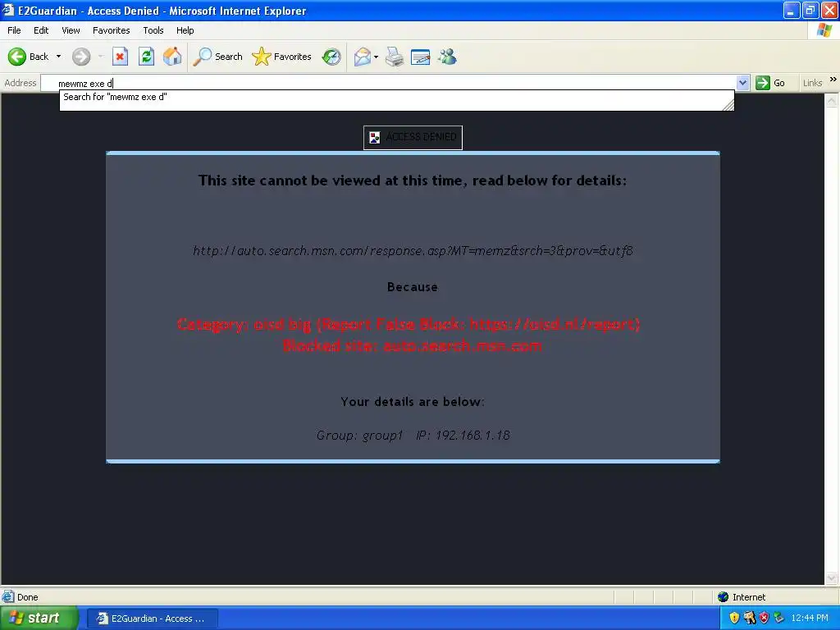Expand the Mail dropdown arrow
The image size is (840, 630).
[376, 57]
